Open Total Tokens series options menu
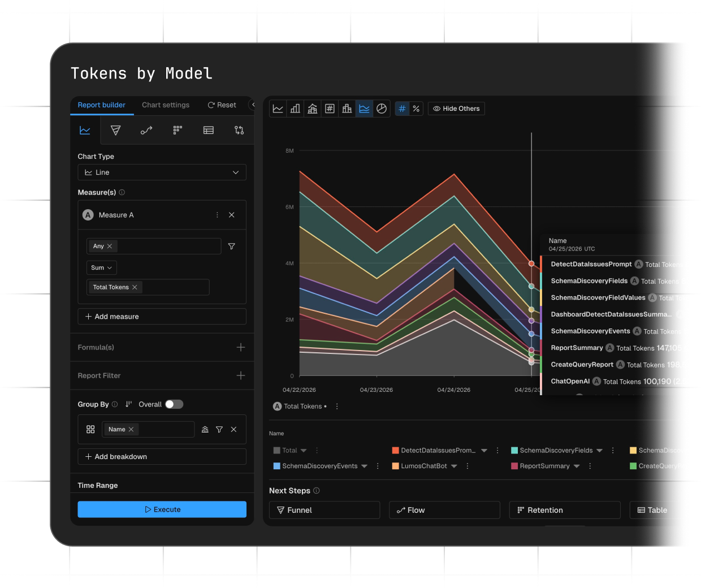 [337, 407]
